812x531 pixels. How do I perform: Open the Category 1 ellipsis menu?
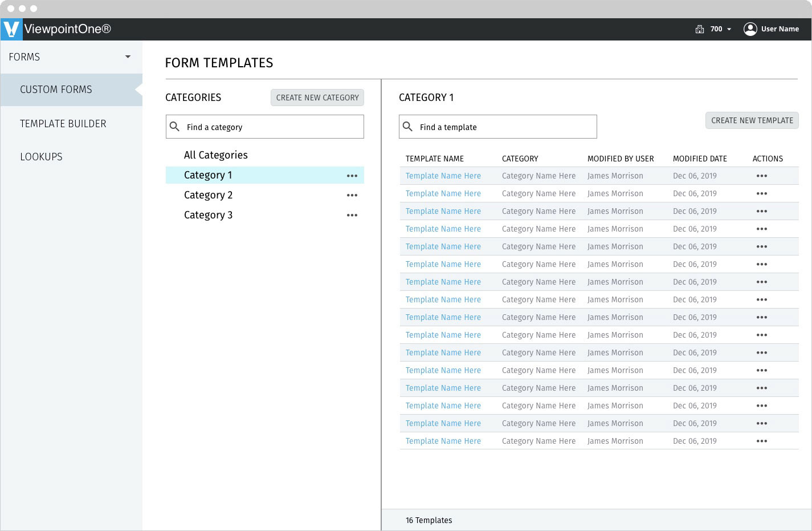pyautogui.click(x=352, y=176)
